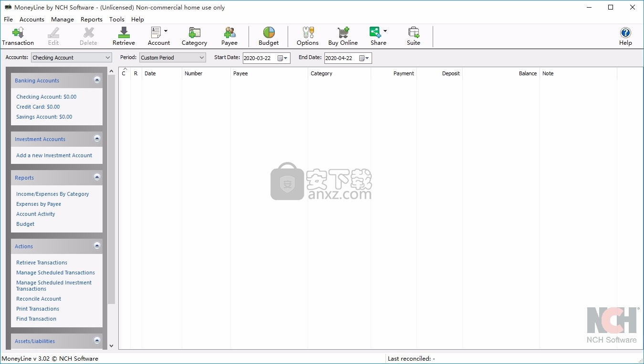The height and width of the screenshot is (364, 644).
Task: Click Manage Scheduled Investment Transactions link
Action: pos(54,285)
